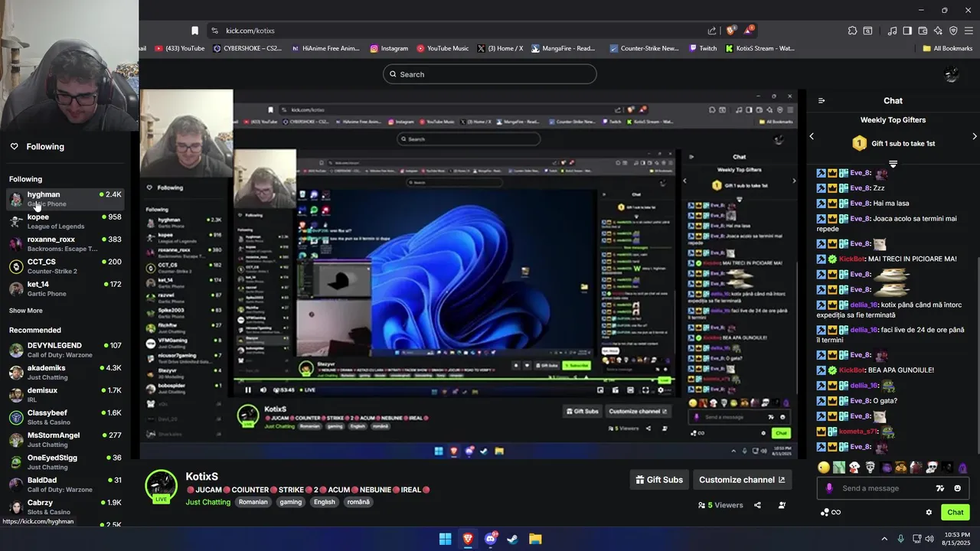This screenshot has height=551, width=980.
Task: Collapse the chat panel icon
Action: click(822, 100)
